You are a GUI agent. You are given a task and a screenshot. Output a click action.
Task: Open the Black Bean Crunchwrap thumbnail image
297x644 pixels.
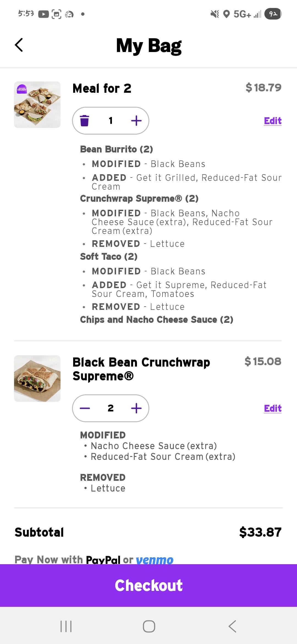[37, 378]
